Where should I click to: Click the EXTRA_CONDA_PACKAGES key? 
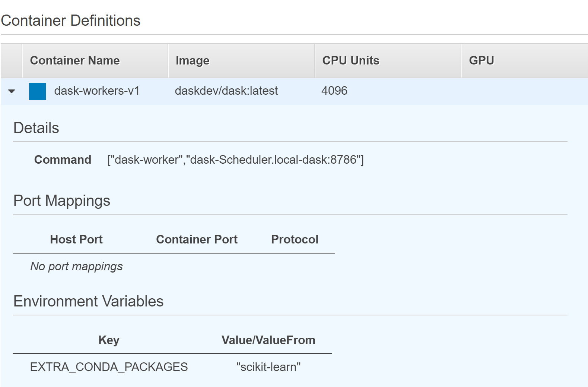(x=109, y=367)
